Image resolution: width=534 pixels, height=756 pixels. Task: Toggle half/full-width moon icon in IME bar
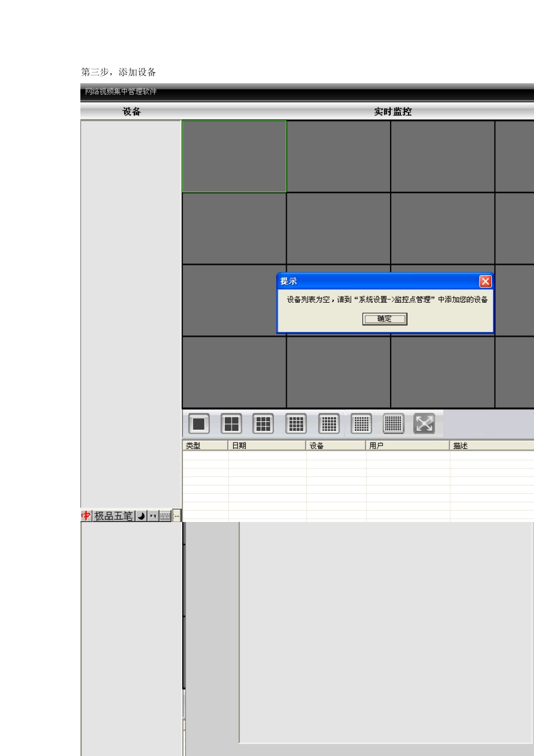[141, 515]
